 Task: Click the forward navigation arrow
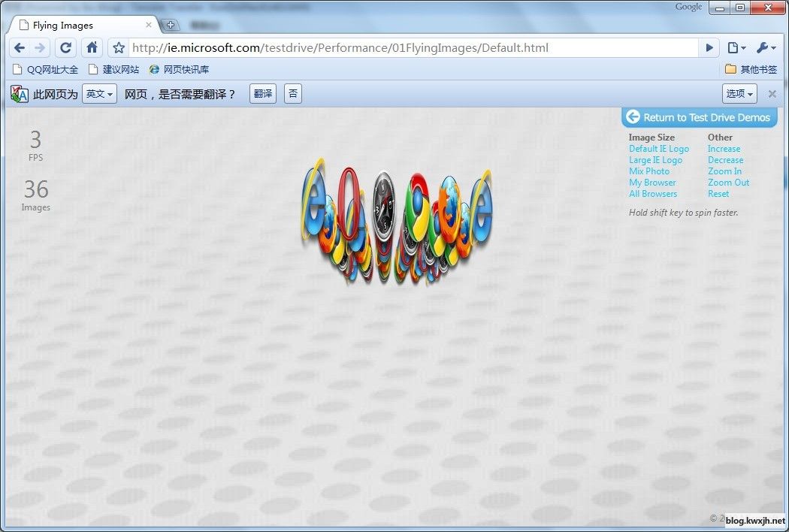point(40,48)
